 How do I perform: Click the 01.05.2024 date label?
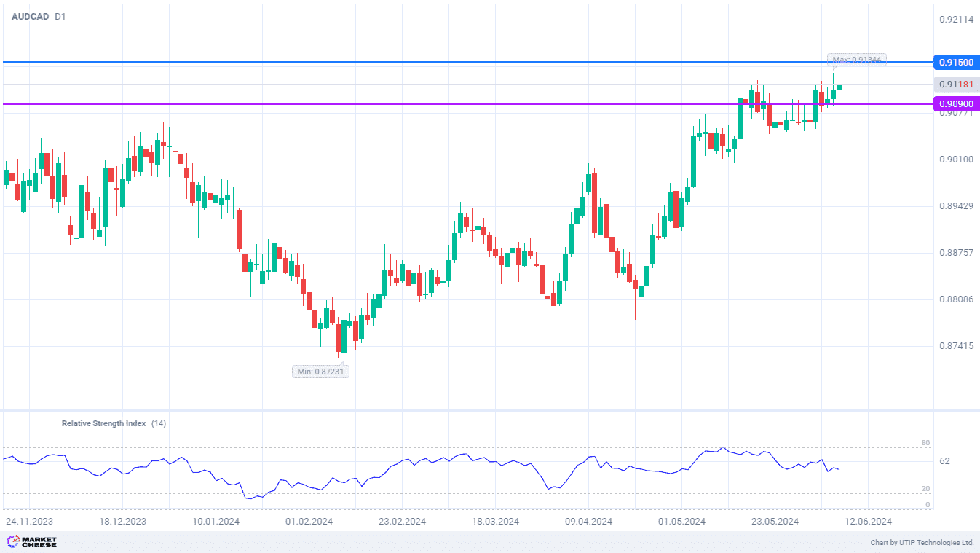(681, 522)
